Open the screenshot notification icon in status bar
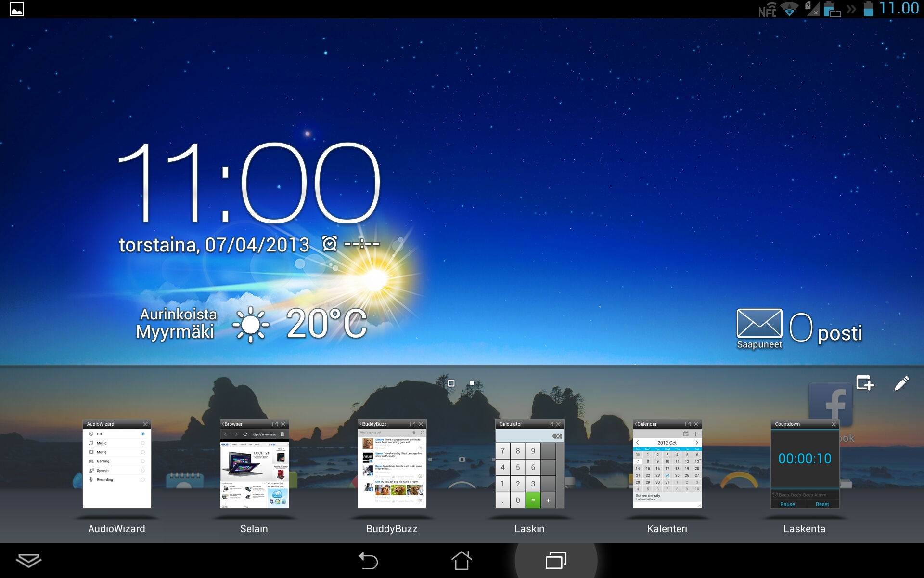The height and width of the screenshot is (578, 924). coord(17,9)
